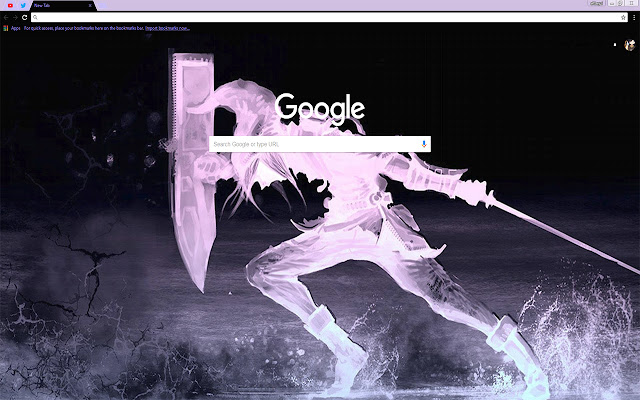Viewport: 640px width, 400px height.
Task: Click the Google logo
Action: point(320,109)
